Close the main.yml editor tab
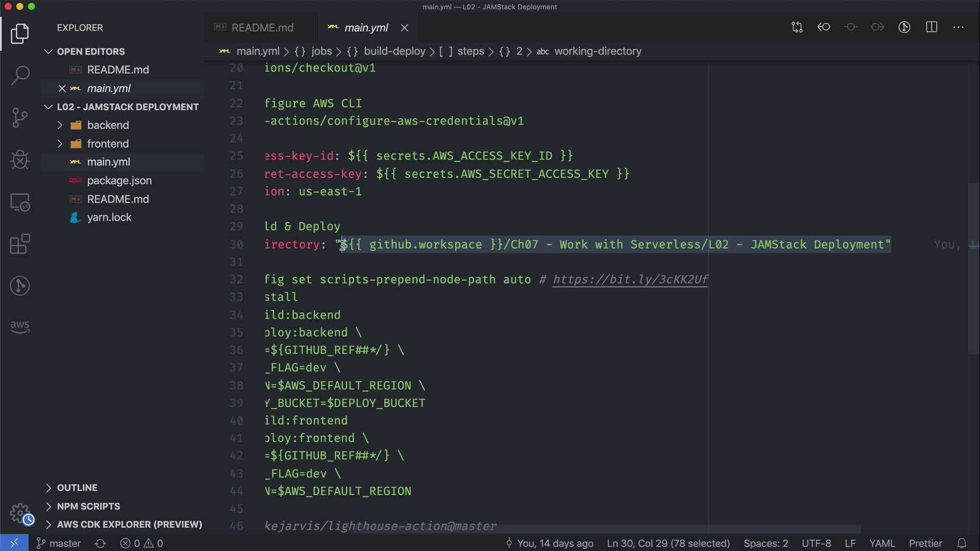The height and width of the screenshot is (551, 980). tap(405, 28)
